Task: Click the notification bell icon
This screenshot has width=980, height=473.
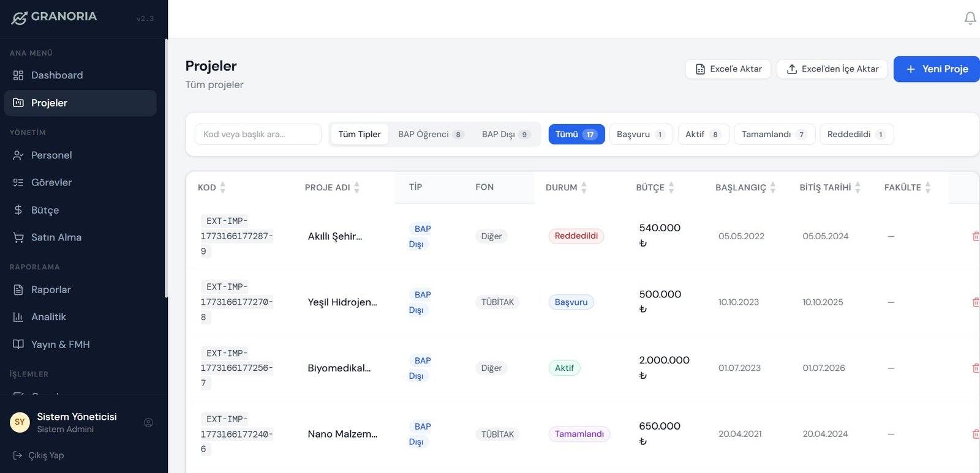Action: 970,18
